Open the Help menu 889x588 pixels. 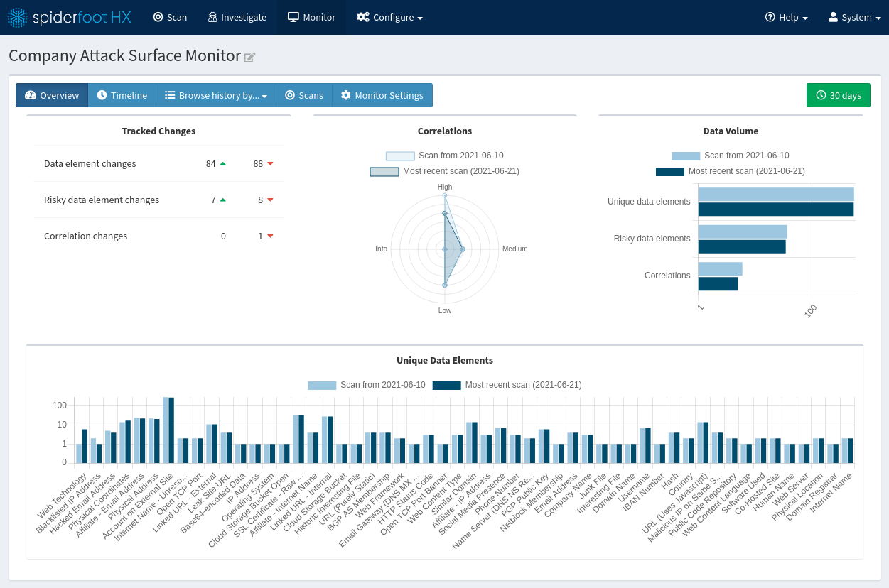click(x=786, y=17)
